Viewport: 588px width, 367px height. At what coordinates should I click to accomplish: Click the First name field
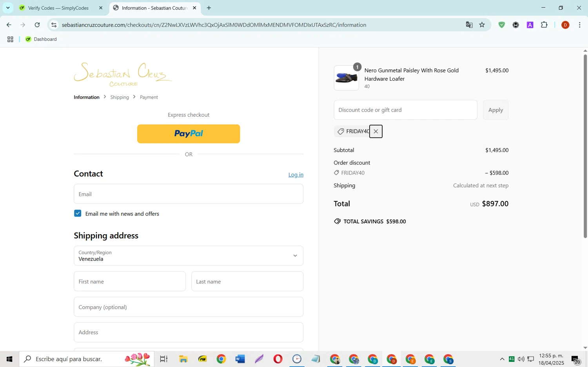130,282
